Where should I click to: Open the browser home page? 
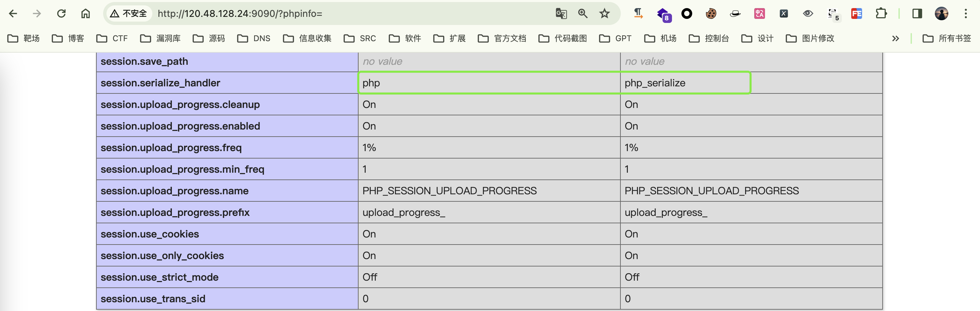pyautogui.click(x=86, y=14)
